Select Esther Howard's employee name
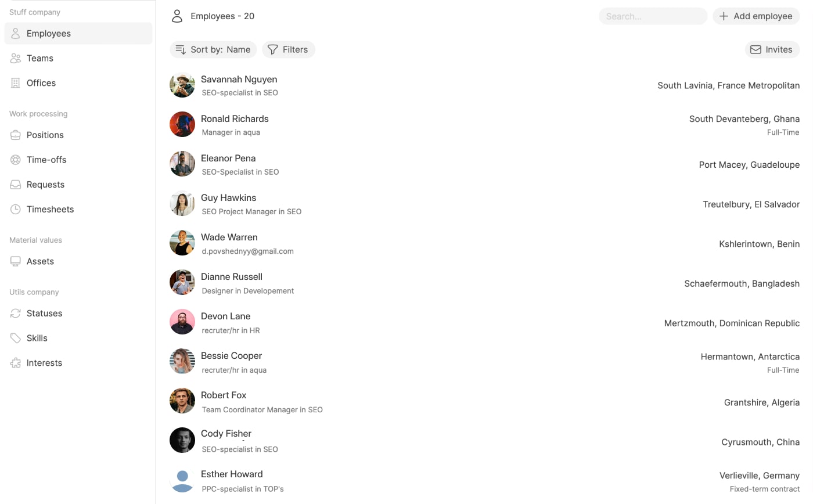The image size is (813, 504). (x=232, y=474)
